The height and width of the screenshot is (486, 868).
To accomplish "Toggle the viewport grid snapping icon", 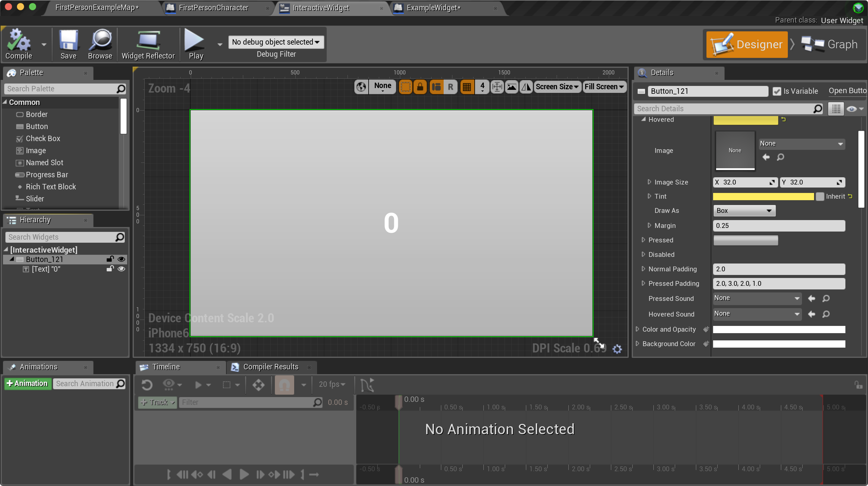I will pyautogui.click(x=467, y=87).
